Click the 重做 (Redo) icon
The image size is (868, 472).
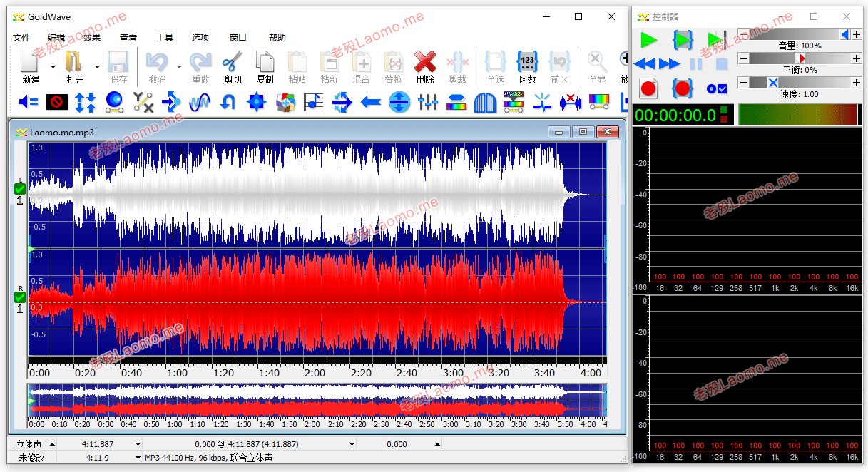pos(200,62)
